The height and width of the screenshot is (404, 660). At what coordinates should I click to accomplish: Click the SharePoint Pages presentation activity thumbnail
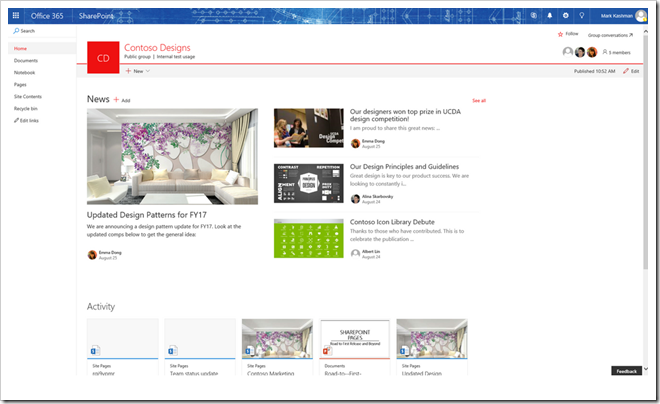(355, 339)
